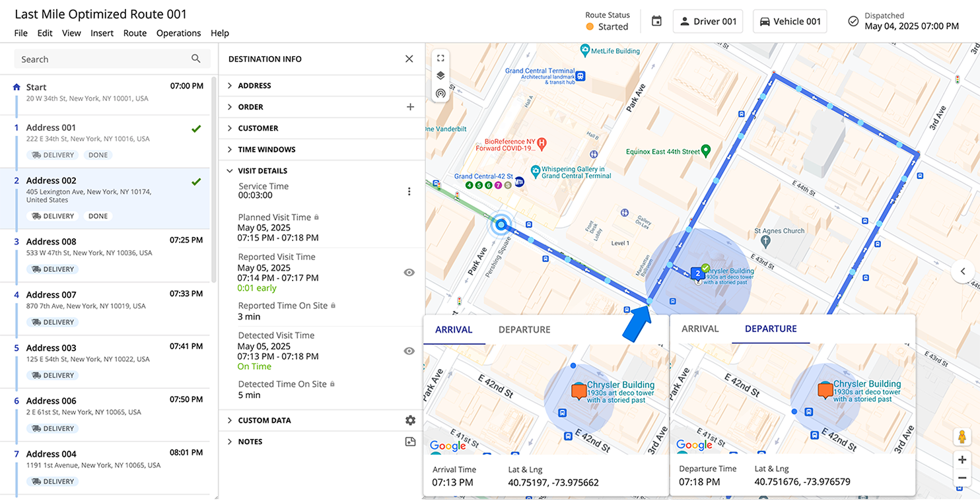980x501 pixels.
Task: Click the Vehicle 001 button
Action: point(789,20)
